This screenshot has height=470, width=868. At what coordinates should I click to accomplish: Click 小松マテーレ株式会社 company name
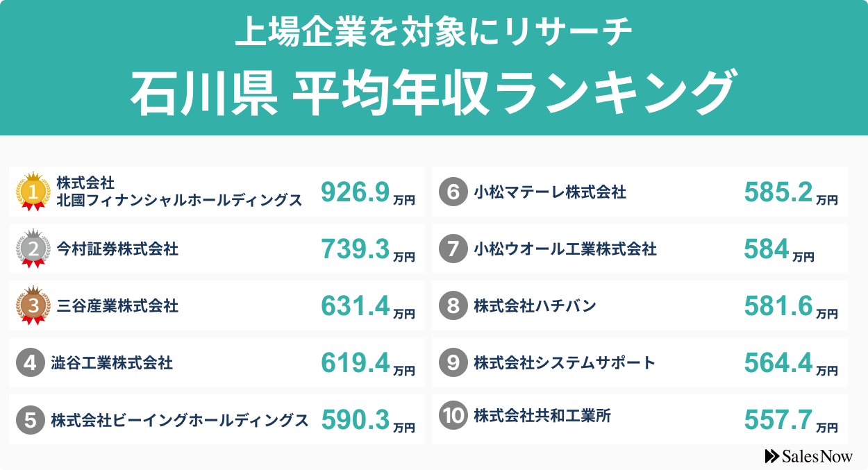point(550,192)
